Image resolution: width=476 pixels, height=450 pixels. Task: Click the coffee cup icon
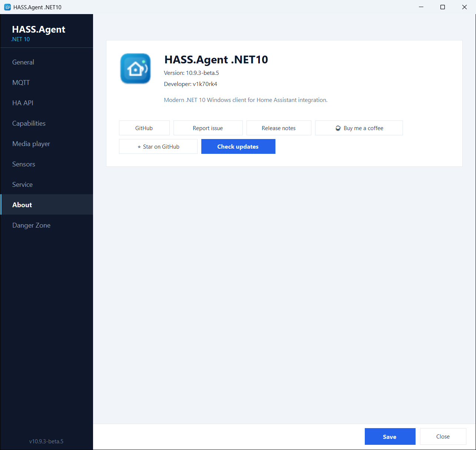coord(338,128)
